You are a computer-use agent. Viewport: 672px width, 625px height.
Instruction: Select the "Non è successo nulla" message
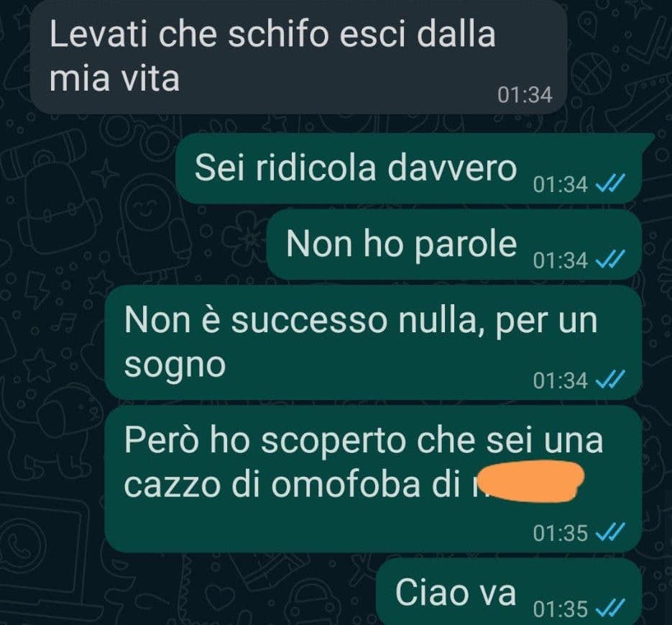point(373,342)
